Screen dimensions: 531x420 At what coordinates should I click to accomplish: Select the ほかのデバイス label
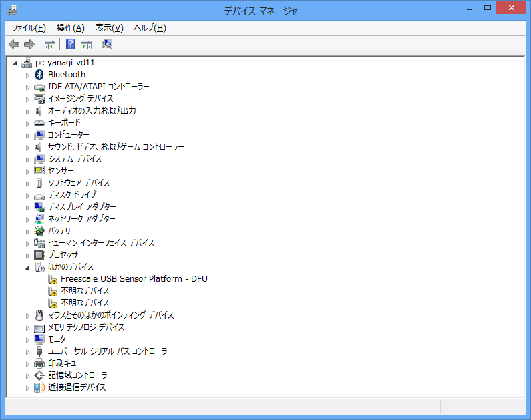(71, 267)
